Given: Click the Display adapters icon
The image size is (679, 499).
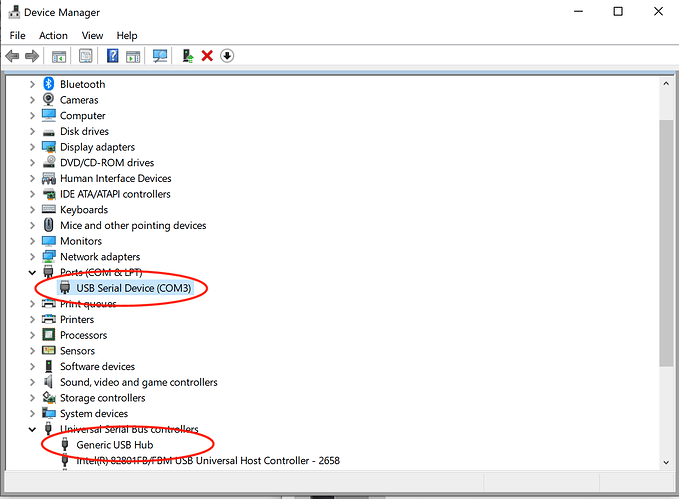Looking at the screenshot, I should [x=48, y=147].
